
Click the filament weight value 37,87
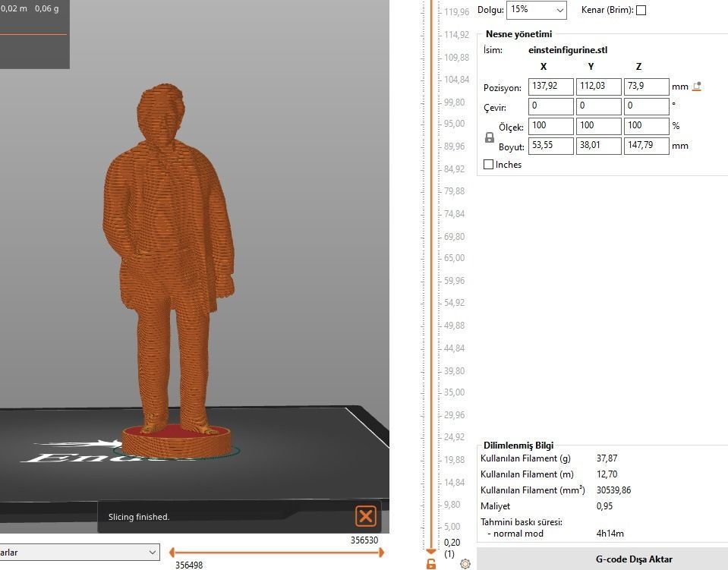[x=607, y=458]
